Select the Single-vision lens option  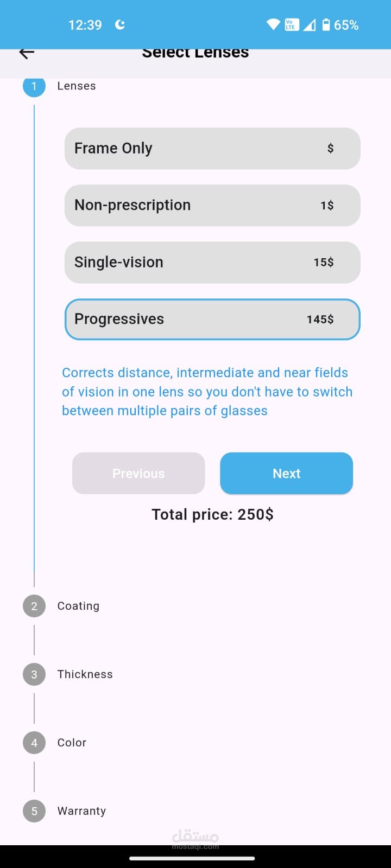[x=212, y=263]
